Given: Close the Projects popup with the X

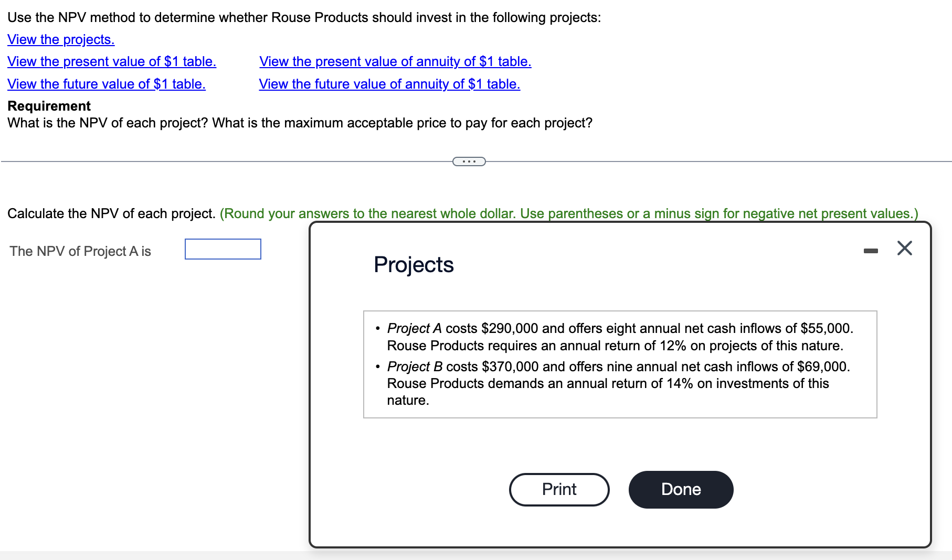Looking at the screenshot, I should point(904,248).
